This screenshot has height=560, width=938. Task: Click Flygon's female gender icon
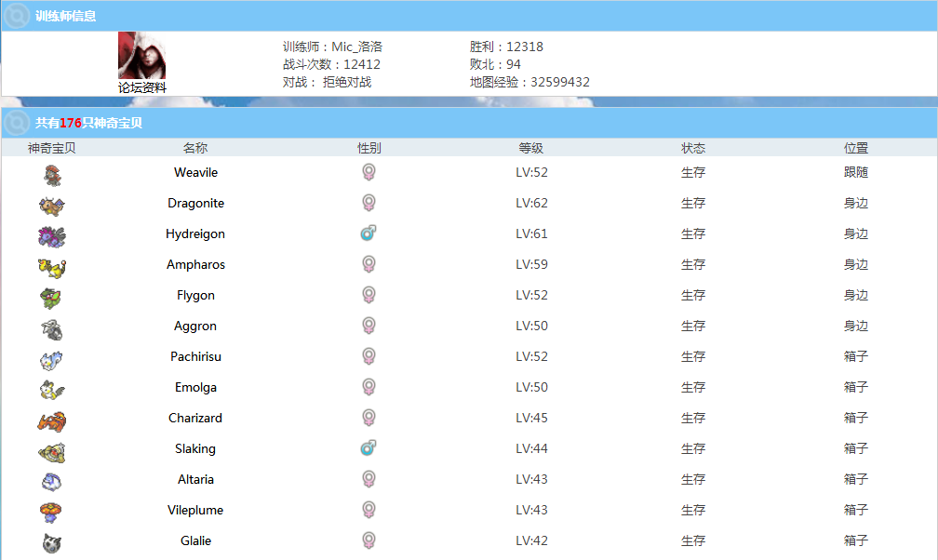(x=369, y=295)
